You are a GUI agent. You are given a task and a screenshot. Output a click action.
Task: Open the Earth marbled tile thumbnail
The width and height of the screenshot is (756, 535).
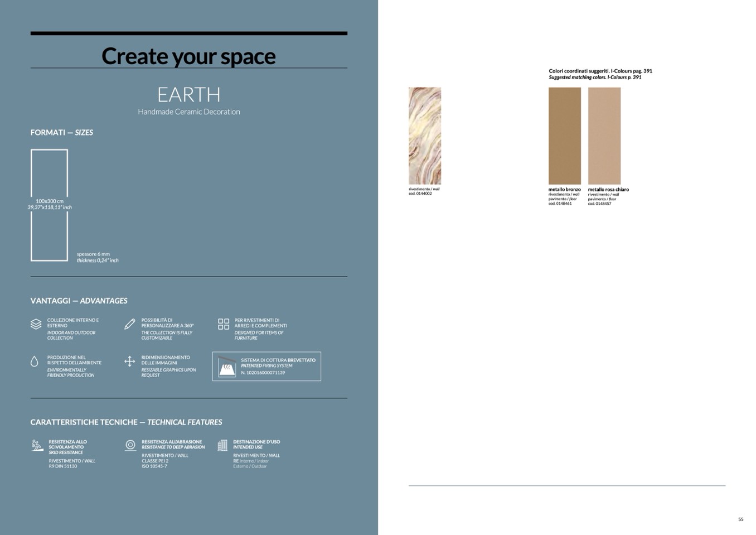click(424, 136)
